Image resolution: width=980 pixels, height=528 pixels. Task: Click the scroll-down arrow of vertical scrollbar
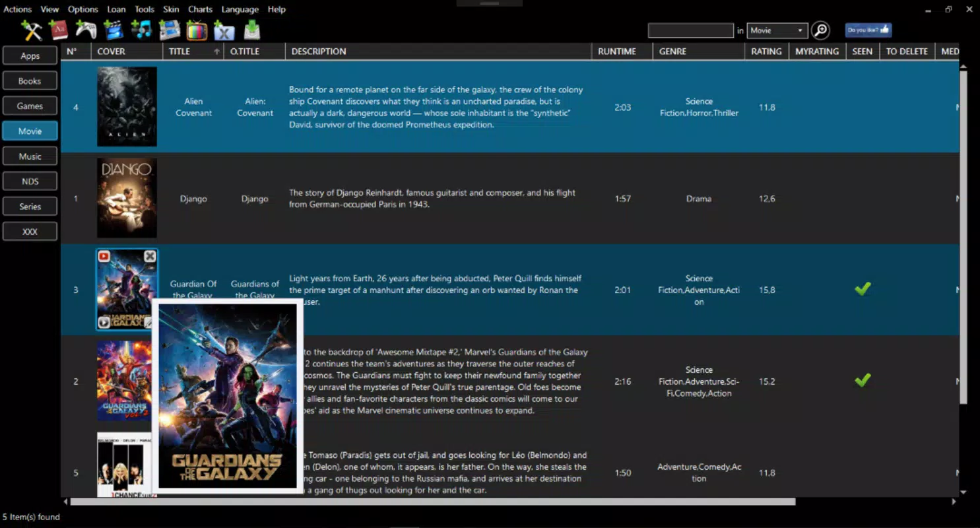(x=964, y=492)
